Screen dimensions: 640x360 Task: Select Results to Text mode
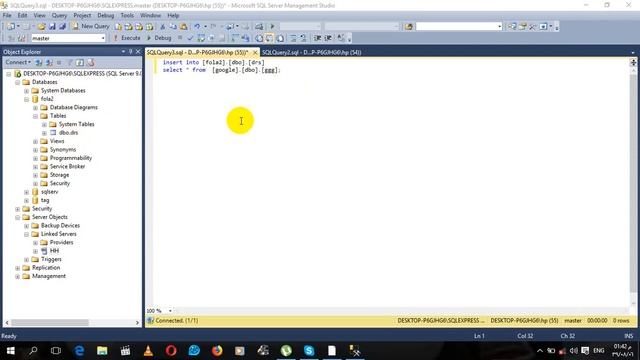[x=259, y=38]
